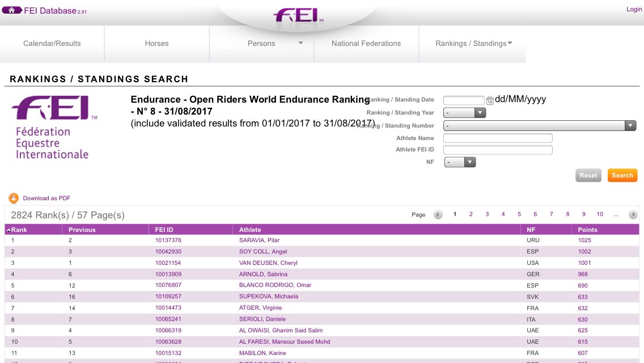Go to next results page arrow
Image resolution: width=644 pixels, height=363 pixels.
633,214
